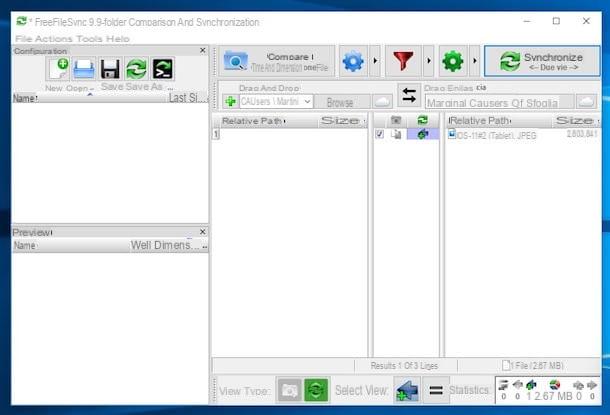Click the Save As green sync icon
The height and width of the screenshot is (415, 610).
tap(136, 69)
